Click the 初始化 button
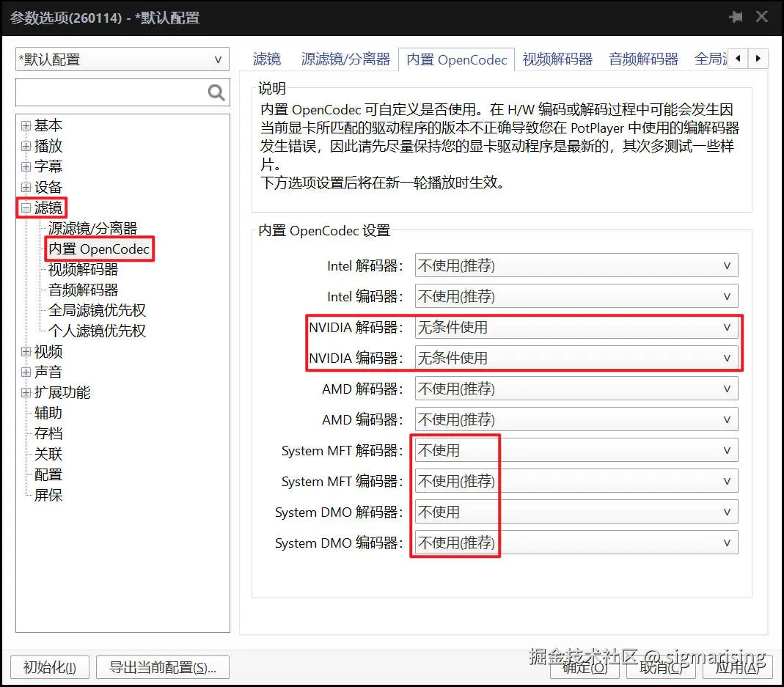Screen dimensions: 784x687 [x=49, y=667]
